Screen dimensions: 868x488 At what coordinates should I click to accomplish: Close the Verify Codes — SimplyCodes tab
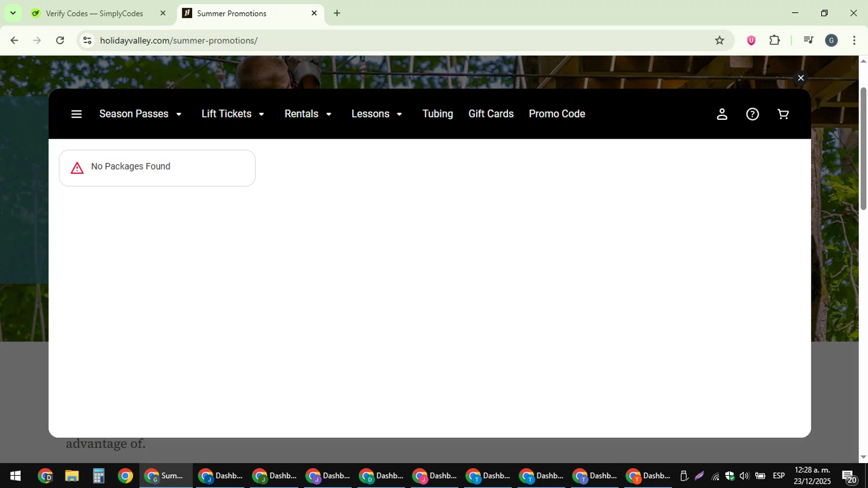click(x=163, y=13)
